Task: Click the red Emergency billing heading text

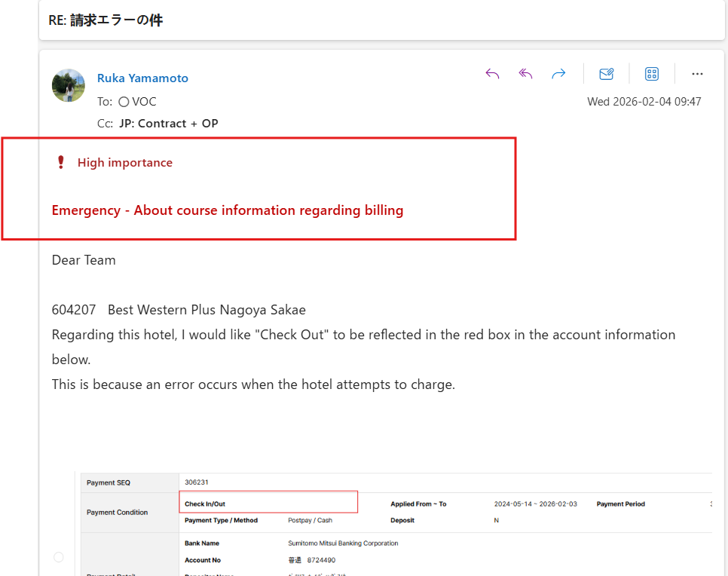Action: coord(227,210)
